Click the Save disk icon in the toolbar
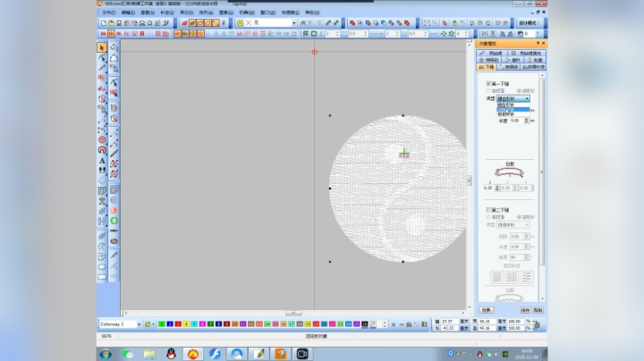644x361 pixels. pyautogui.click(x=119, y=23)
